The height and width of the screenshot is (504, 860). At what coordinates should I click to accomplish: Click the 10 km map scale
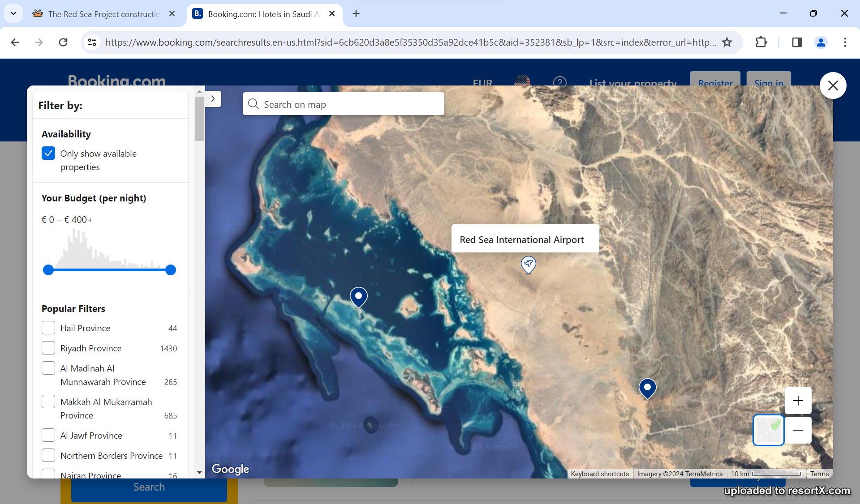pos(766,474)
